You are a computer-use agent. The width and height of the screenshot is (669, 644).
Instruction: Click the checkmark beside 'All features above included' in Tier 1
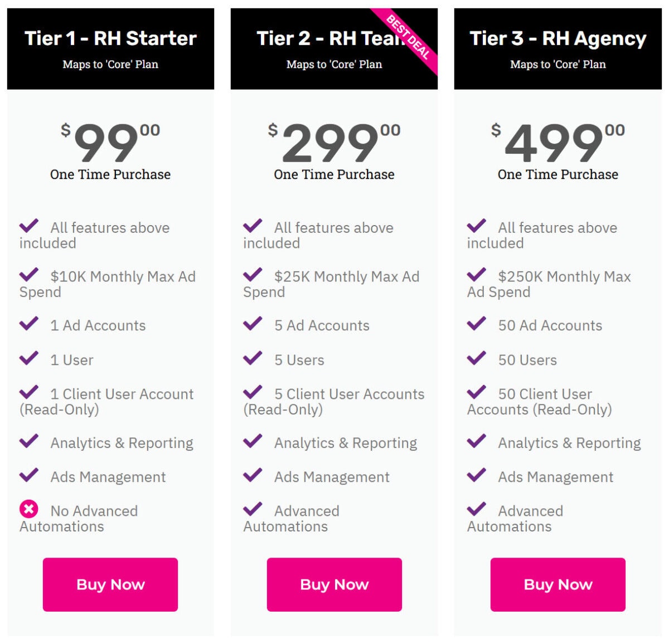[29, 226]
